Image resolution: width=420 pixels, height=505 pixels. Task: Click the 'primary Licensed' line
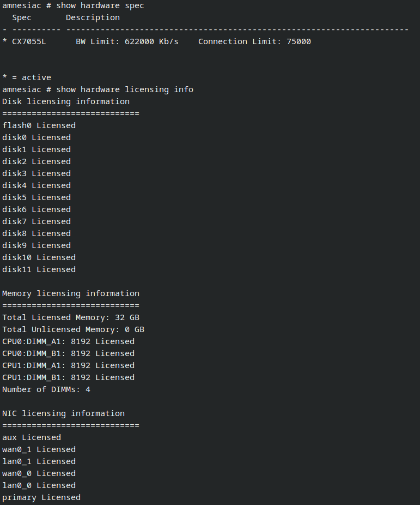click(x=41, y=497)
